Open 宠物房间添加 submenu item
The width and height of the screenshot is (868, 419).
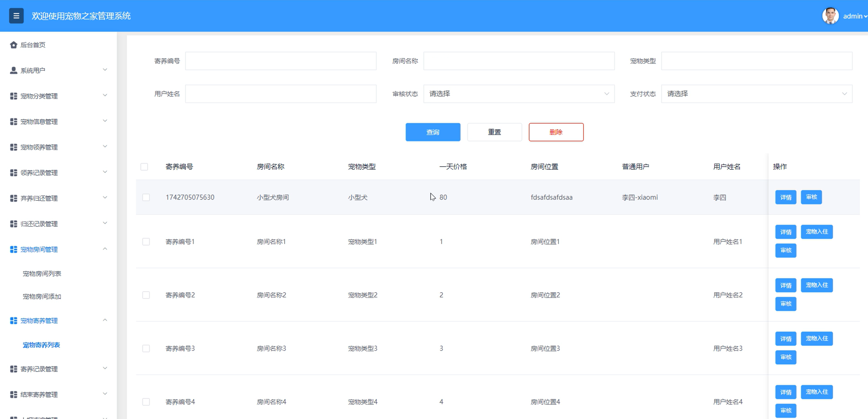tap(42, 296)
